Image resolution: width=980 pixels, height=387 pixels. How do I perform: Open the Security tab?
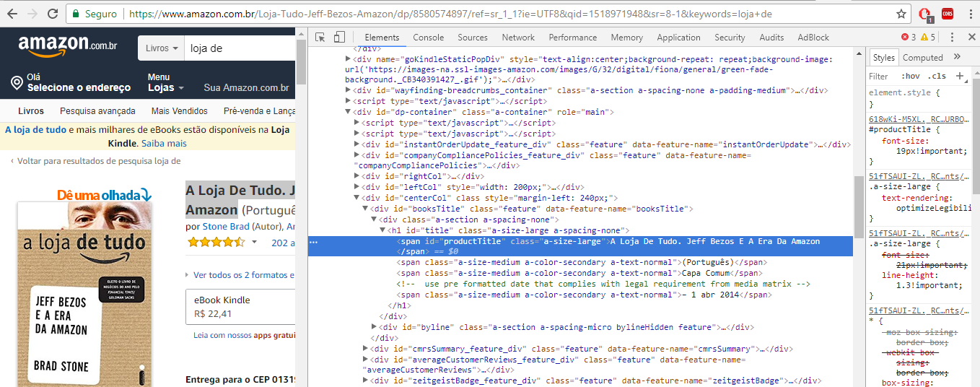(x=730, y=38)
